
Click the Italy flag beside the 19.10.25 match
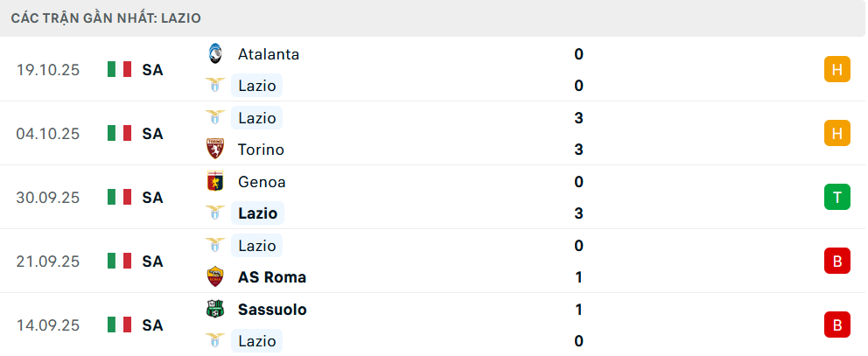point(119,70)
